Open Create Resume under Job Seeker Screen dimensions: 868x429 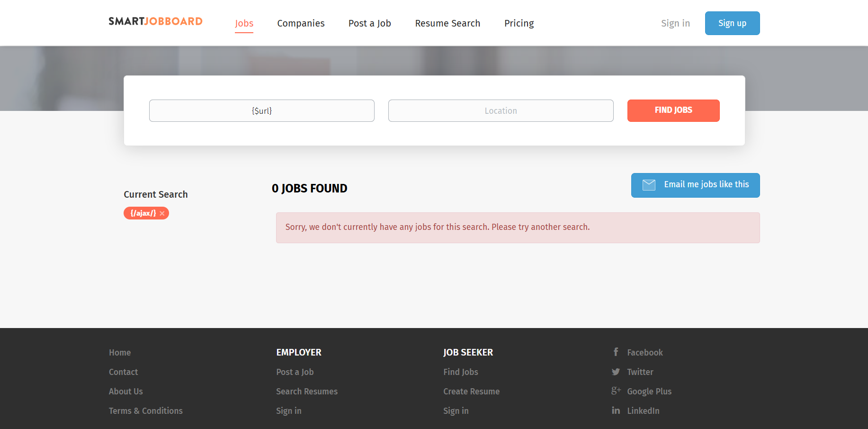pos(471,391)
